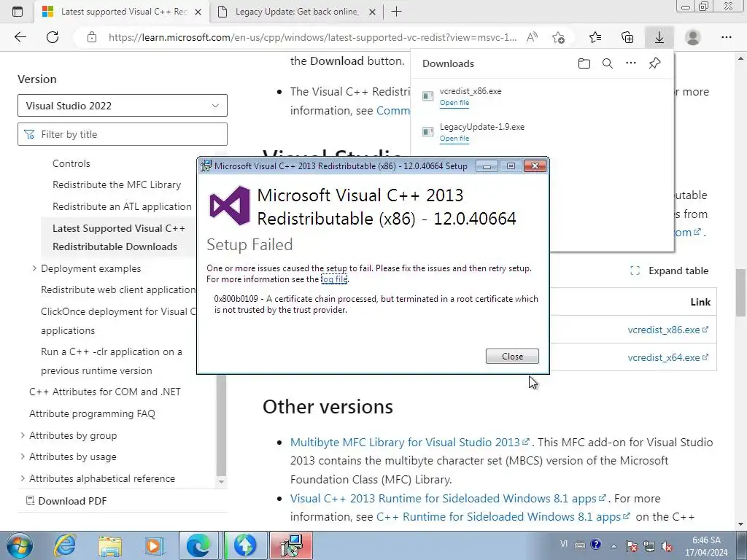Open C++ Attributes for COM and .NET
The width and height of the screenshot is (747, 560).
tap(105, 392)
